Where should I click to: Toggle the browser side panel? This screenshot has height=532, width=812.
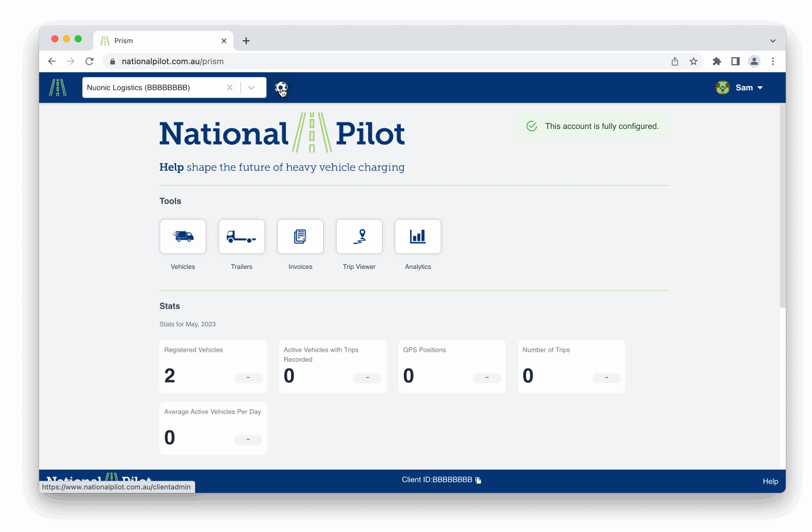pyautogui.click(x=736, y=61)
